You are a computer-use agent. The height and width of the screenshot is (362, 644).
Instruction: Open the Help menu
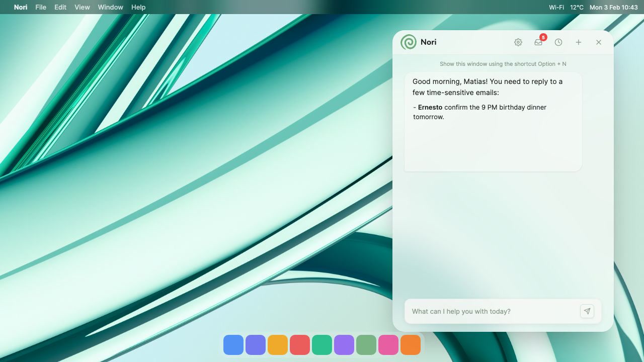(138, 7)
